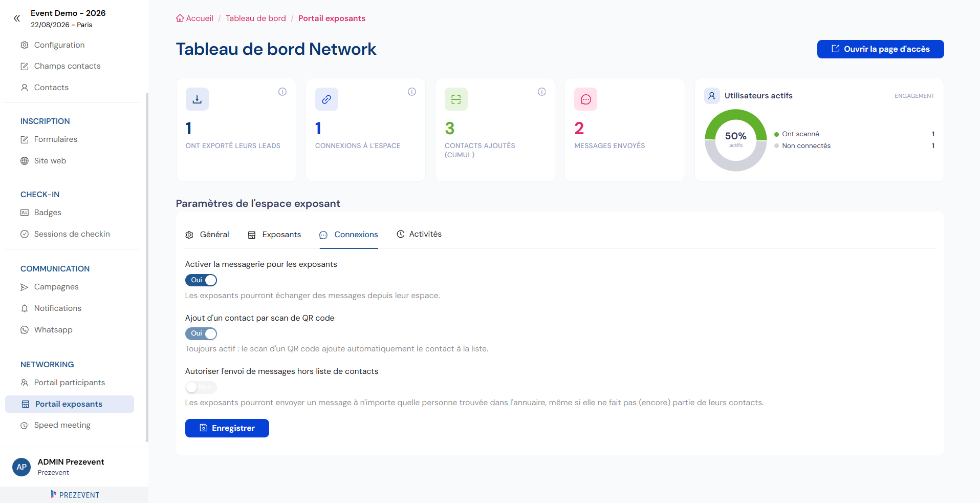
Task: Disable messagerie pour les exposants toggle
Action: click(x=201, y=280)
